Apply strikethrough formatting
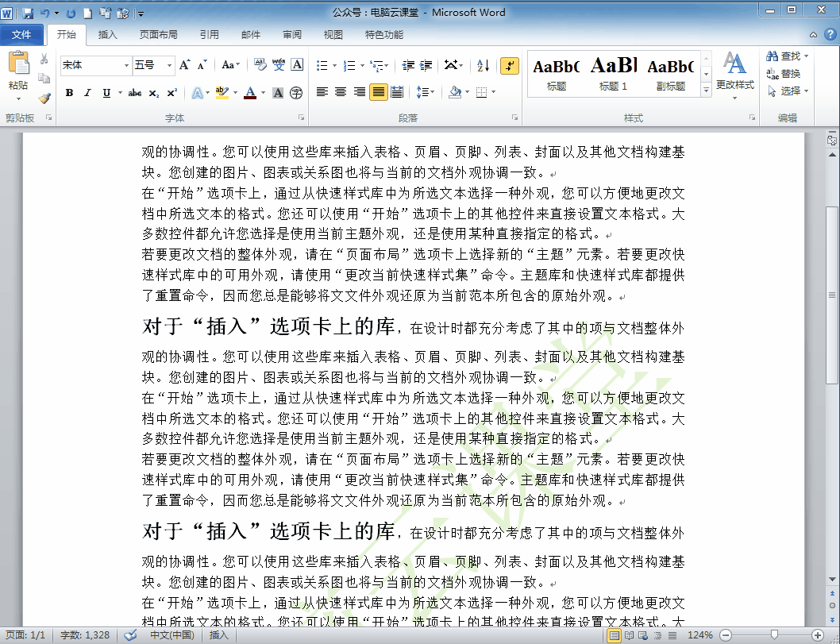Image resolution: width=840 pixels, height=644 pixels. click(x=135, y=93)
